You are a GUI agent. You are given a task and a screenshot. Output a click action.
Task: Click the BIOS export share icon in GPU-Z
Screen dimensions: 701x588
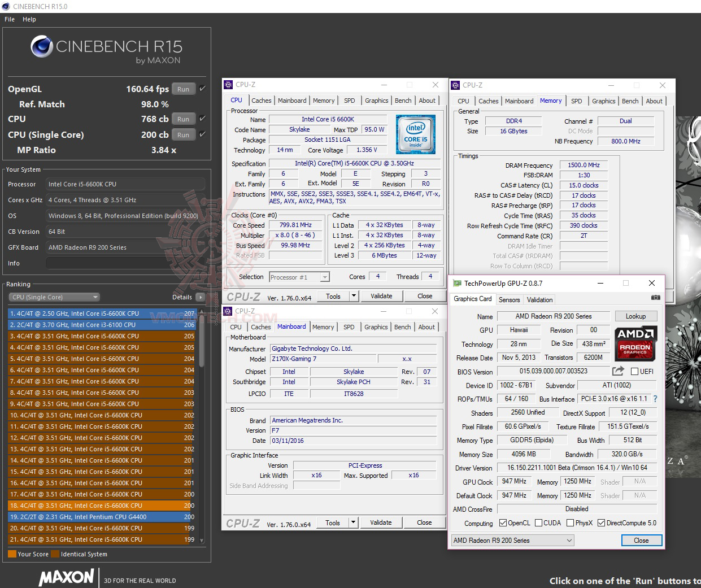coord(618,371)
